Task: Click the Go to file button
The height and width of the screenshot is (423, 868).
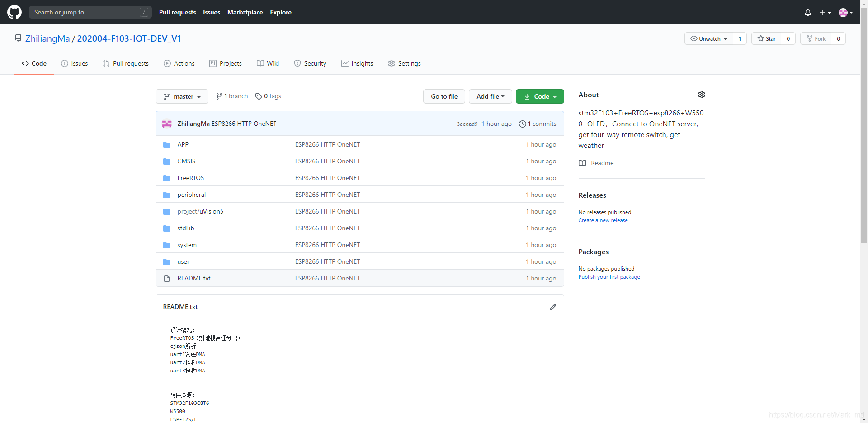Action: [444, 96]
